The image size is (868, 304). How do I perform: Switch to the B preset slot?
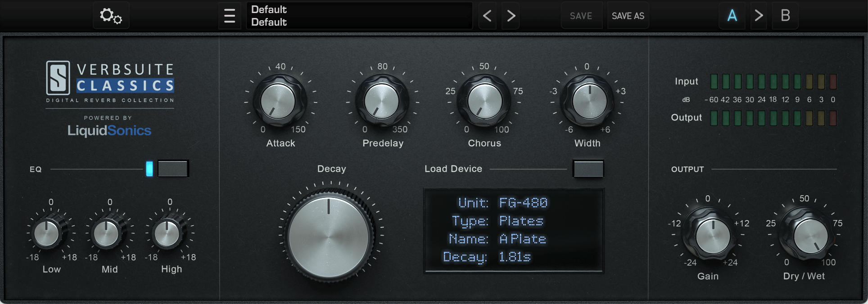785,16
